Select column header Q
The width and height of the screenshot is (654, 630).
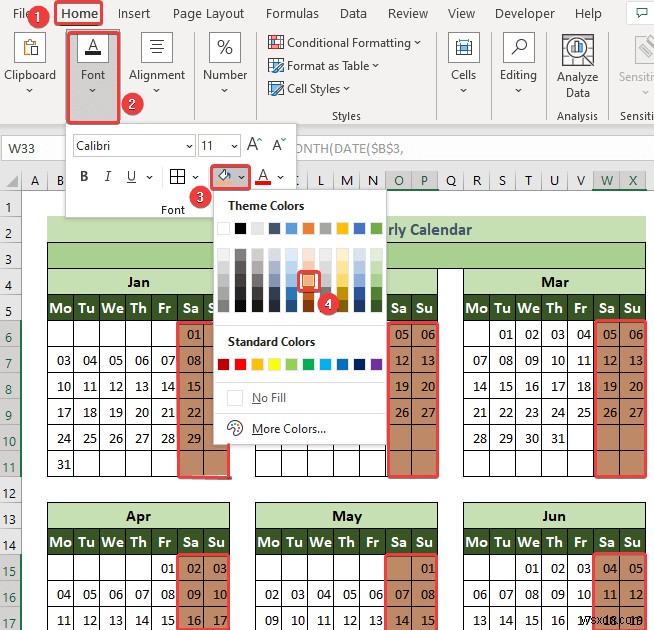click(x=451, y=181)
